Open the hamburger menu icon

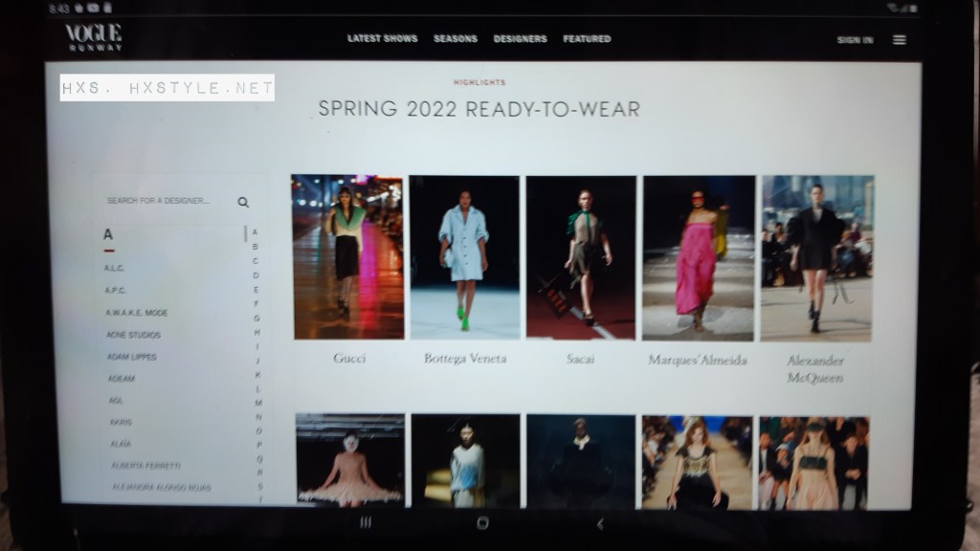click(899, 39)
